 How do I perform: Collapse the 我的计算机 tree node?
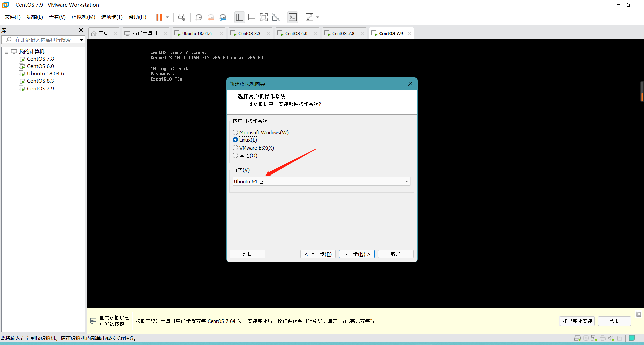click(6, 52)
